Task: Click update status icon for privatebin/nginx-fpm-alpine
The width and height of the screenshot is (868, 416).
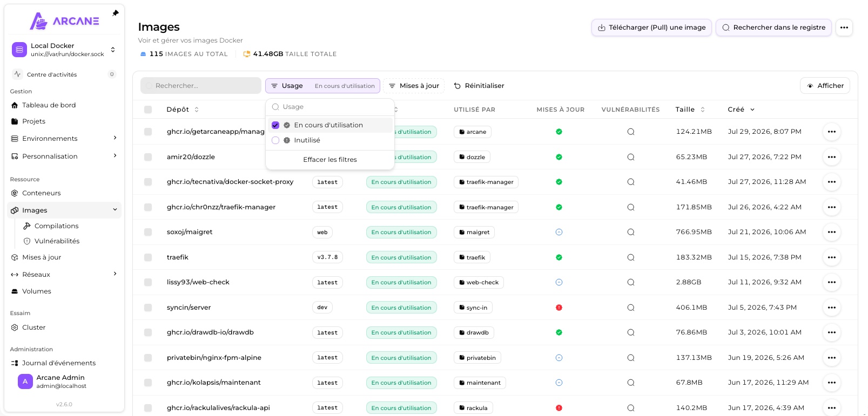Action: click(559, 358)
